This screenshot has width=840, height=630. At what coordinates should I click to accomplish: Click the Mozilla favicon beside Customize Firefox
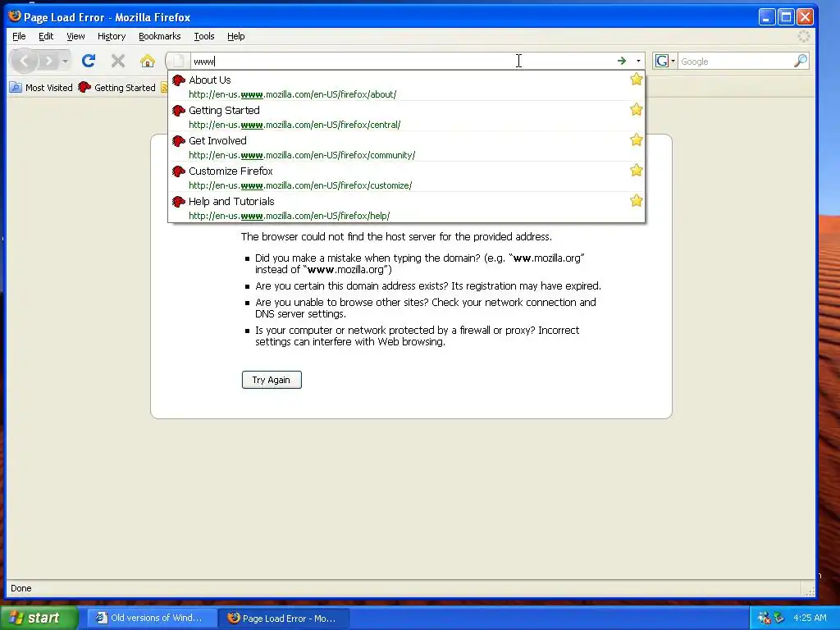click(178, 171)
